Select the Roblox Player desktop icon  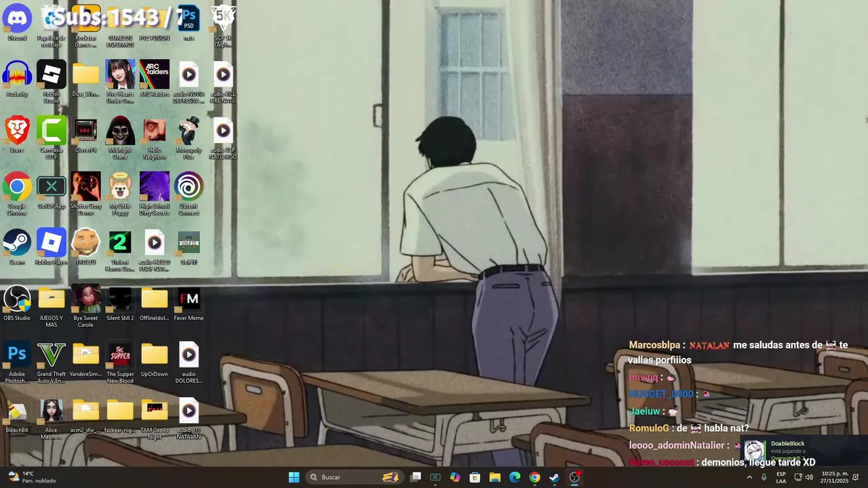click(x=52, y=247)
